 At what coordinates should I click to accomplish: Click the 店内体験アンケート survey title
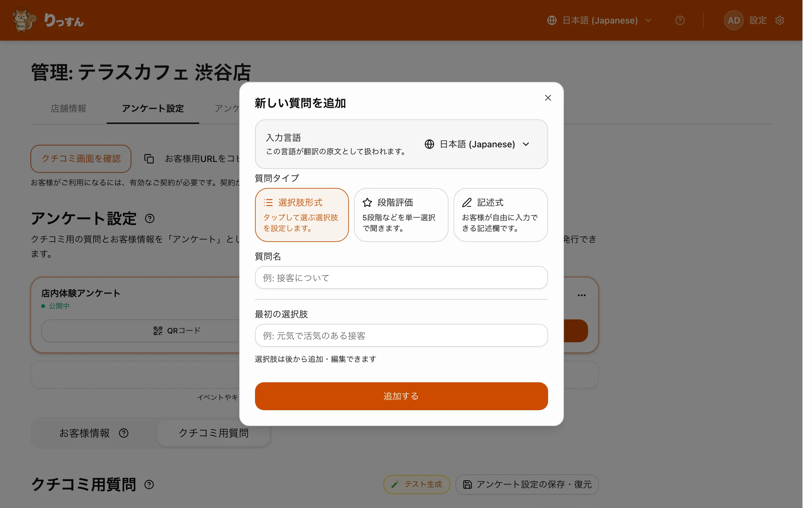[x=81, y=293]
